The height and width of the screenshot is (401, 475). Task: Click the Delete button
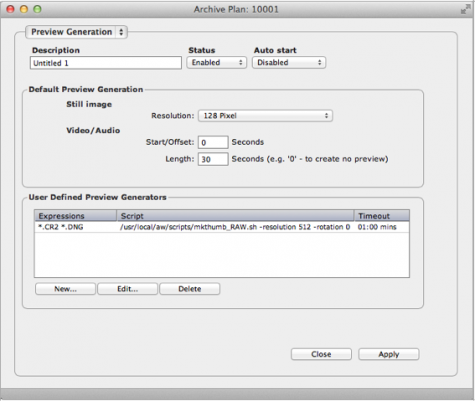click(x=190, y=289)
